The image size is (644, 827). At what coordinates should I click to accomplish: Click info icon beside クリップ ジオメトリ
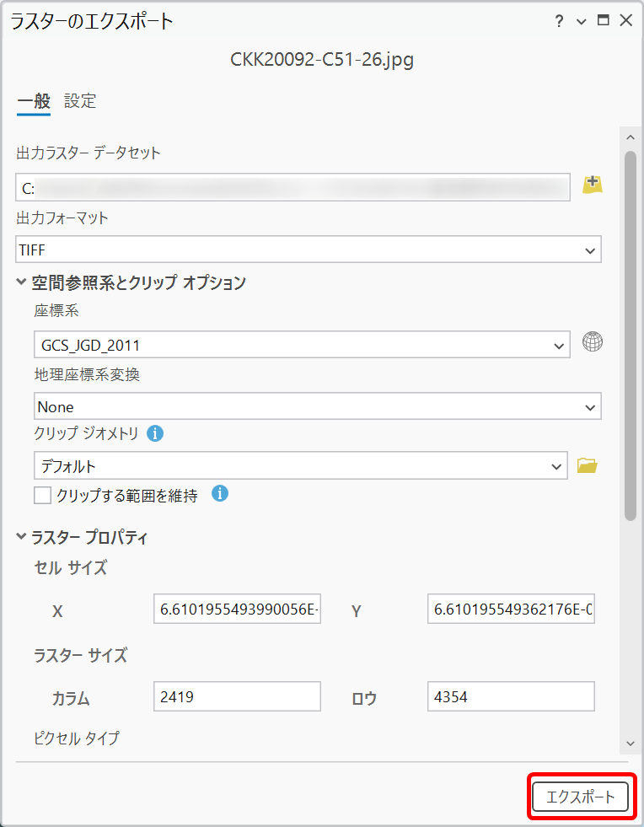coord(154,433)
